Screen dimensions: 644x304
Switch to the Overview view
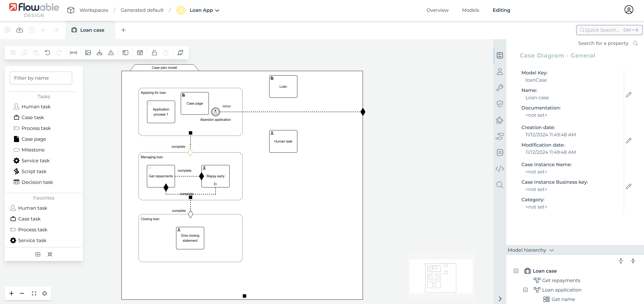point(437,10)
